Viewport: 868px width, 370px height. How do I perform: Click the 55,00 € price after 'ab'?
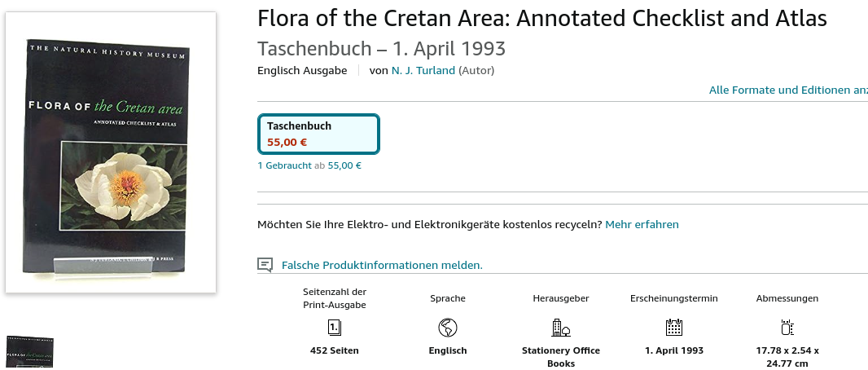(x=344, y=165)
